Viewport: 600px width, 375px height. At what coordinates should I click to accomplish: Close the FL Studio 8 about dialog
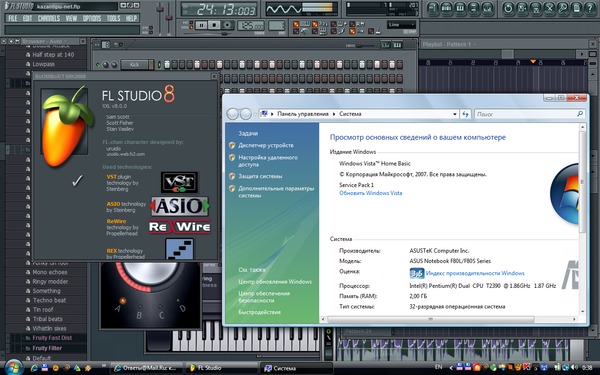pos(214,76)
